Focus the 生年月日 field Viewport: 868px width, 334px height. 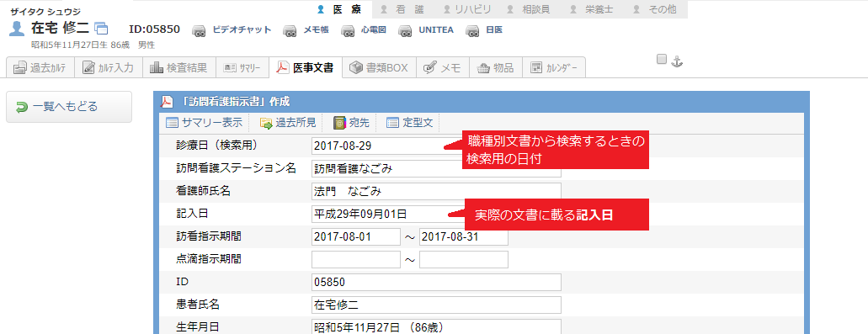click(x=436, y=327)
